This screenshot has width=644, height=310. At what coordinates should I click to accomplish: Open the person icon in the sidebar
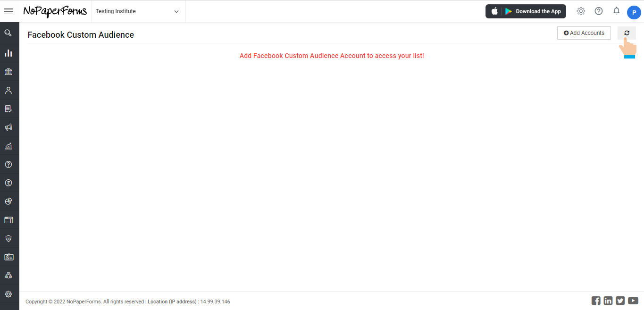click(x=8, y=90)
